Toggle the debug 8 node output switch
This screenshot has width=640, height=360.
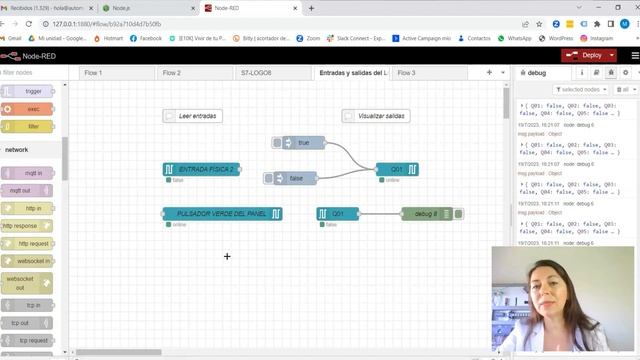point(458,214)
